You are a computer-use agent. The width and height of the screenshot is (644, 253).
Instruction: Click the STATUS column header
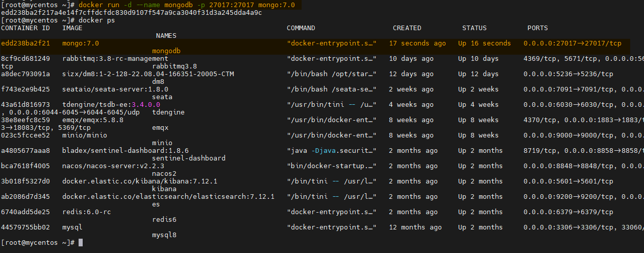click(474, 28)
